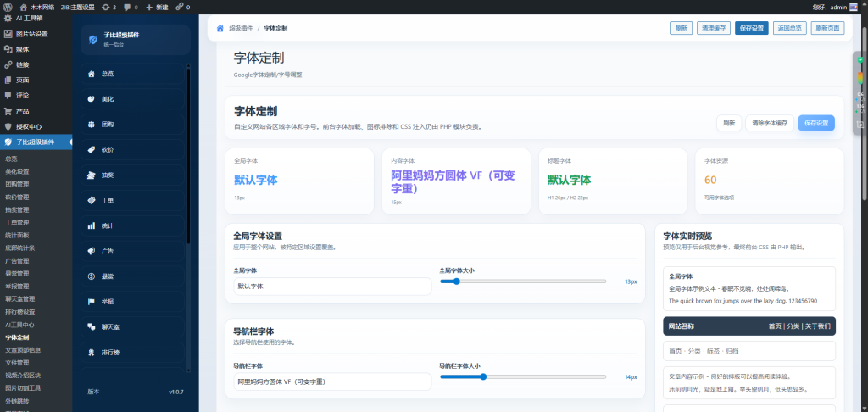Open ZIBI主题设置 in admin bar
The height and width of the screenshot is (412, 868).
77,7
